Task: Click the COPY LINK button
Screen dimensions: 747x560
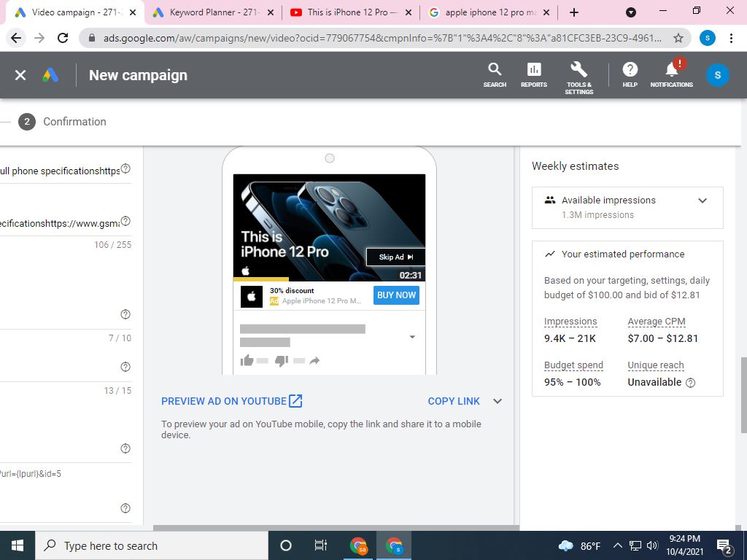Action: [454, 401]
